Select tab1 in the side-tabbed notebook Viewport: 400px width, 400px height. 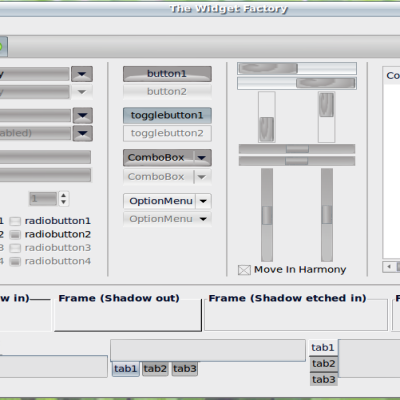(323, 348)
